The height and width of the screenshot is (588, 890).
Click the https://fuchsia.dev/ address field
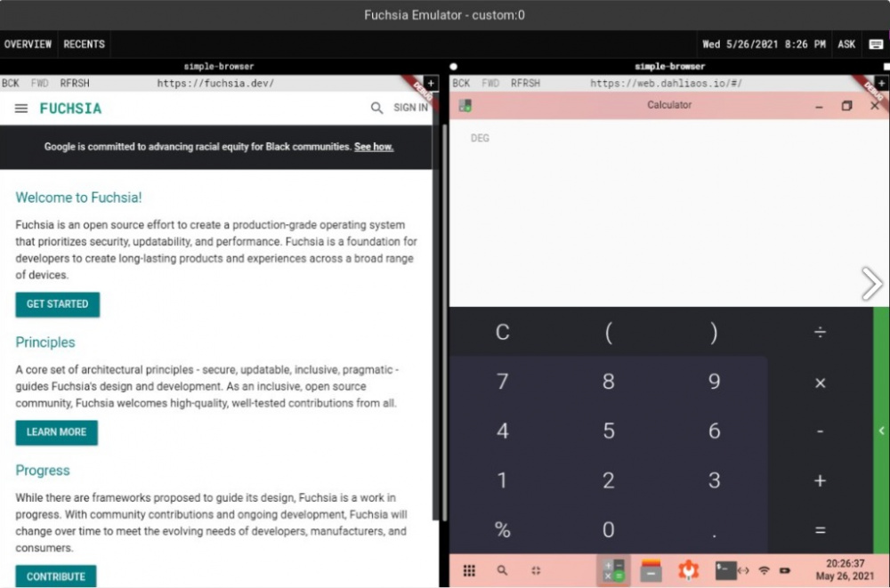215,83
